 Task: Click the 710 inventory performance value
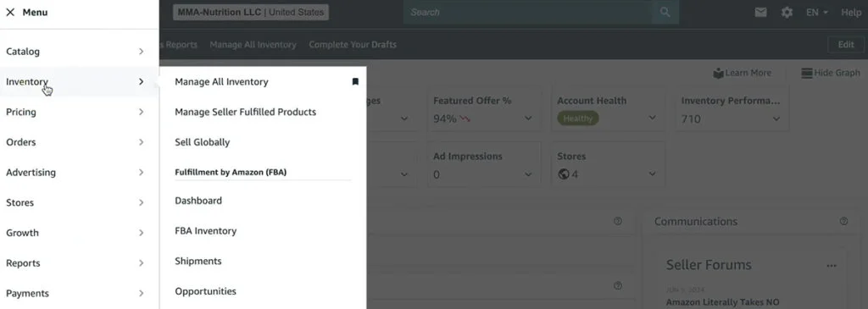691,119
